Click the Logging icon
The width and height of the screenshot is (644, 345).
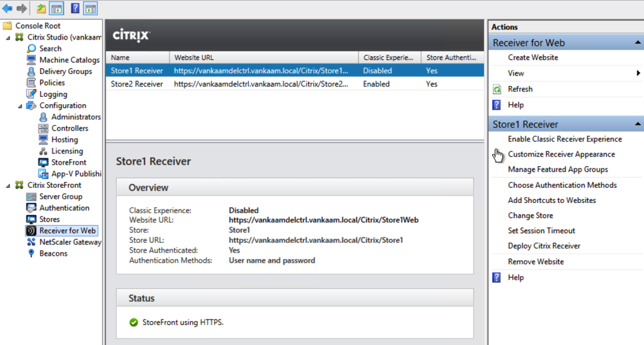point(31,94)
